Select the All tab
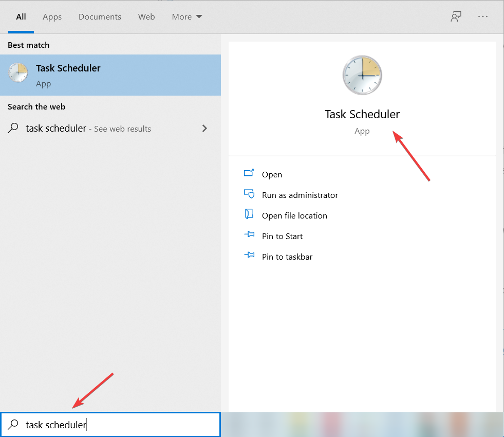The image size is (504, 437). (21, 17)
